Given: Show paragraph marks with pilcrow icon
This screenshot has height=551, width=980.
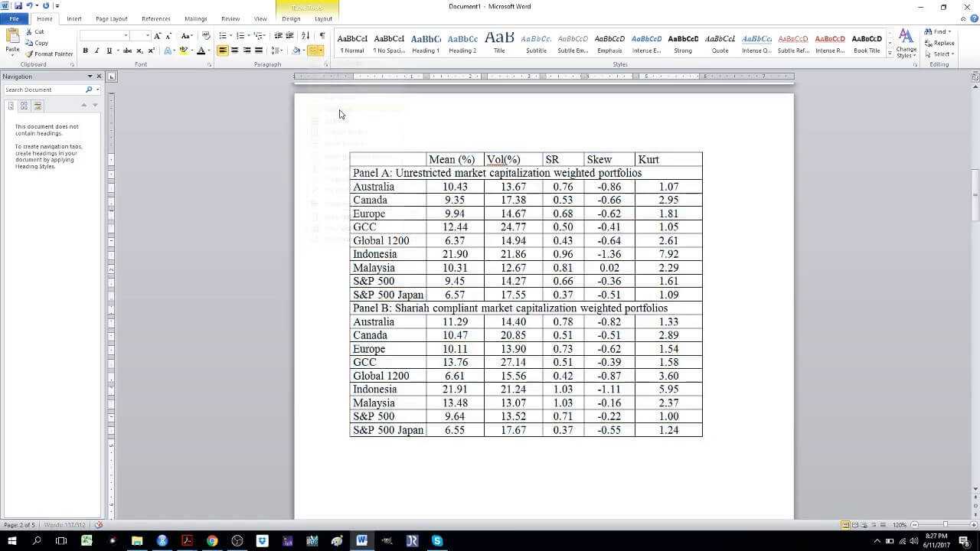Looking at the screenshot, I should [322, 36].
